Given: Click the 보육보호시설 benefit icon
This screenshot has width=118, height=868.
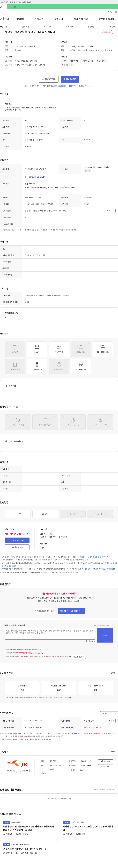Looking at the screenshot, I should tap(59, 367).
